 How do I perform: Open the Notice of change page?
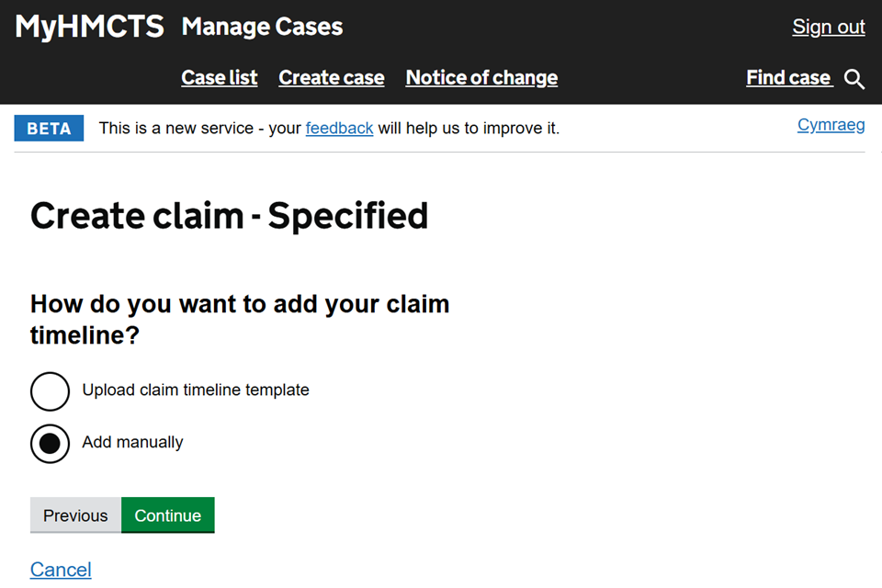[481, 78]
